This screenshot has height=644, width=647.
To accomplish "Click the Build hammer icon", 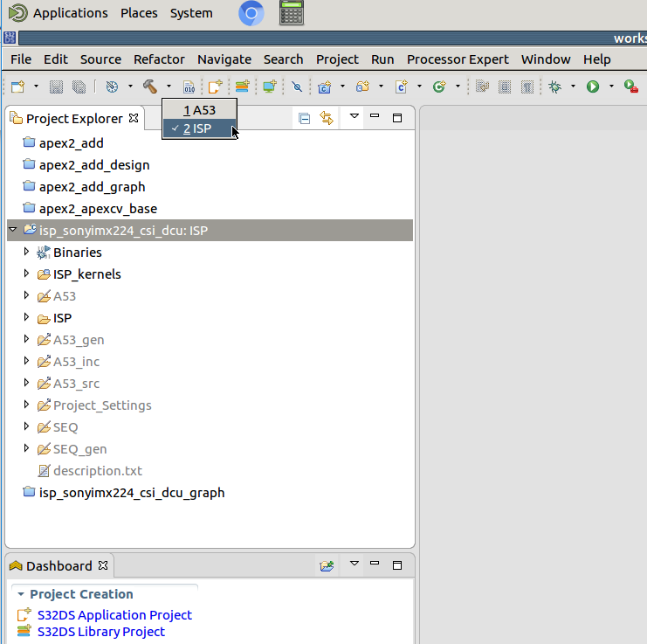I will (x=150, y=87).
